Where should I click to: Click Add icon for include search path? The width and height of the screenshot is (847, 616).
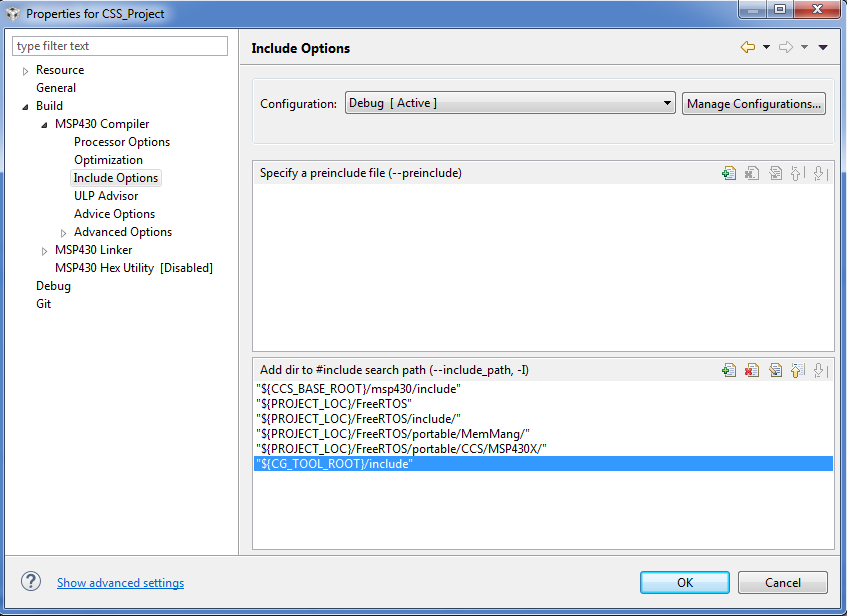coord(729,370)
